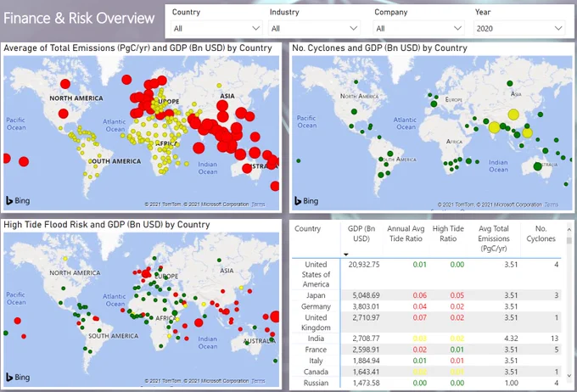This screenshot has width=577, height=392.
Task: Open Terms link on flood risk map
Action: coord(258,381)
